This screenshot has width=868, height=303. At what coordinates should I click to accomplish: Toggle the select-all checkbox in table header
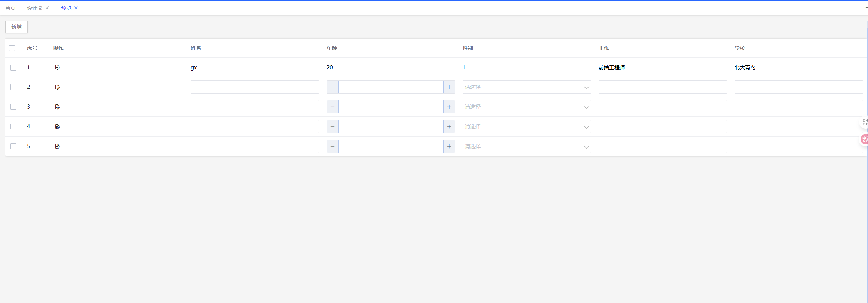12,48
